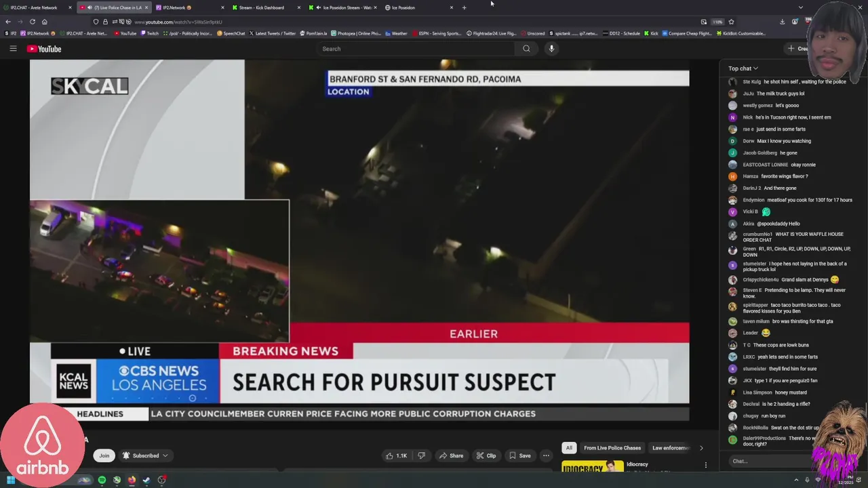Show hidden system tray icons
Screen dimensions: 868x488
click(x=797, y=480)
